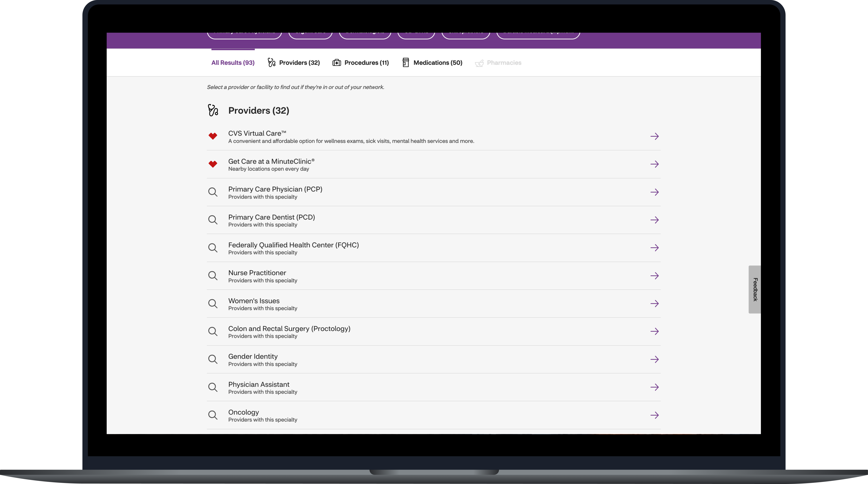Open Federally Qualified Health Center (FQHC)
This screenshot has height=484, width=868.
point(293,245)
